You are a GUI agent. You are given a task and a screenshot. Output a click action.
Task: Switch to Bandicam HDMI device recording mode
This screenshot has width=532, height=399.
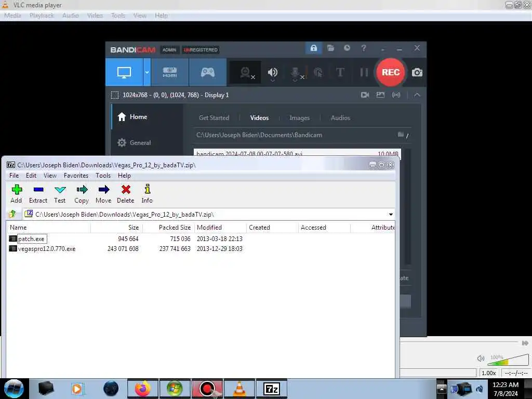pyautogui.click(x=170, y=72)
